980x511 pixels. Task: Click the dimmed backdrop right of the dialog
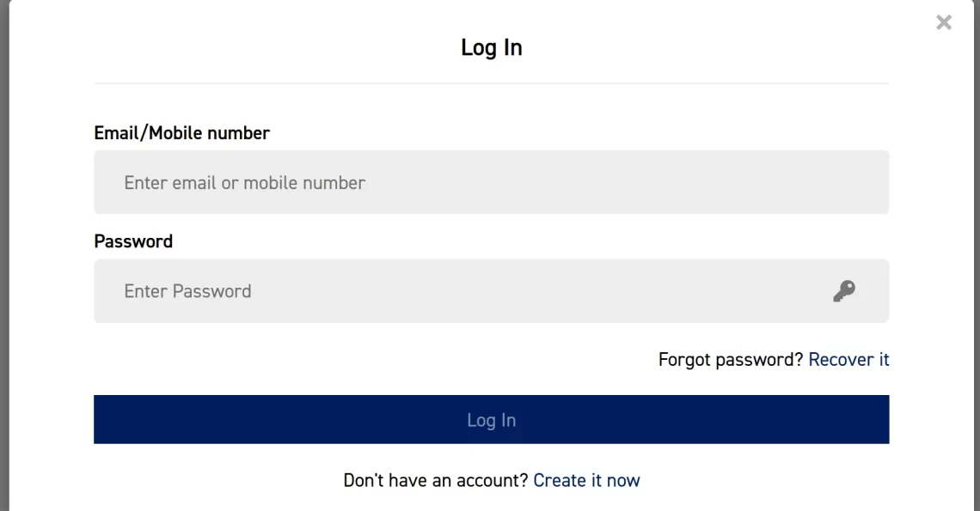click(x=976, y=258)
